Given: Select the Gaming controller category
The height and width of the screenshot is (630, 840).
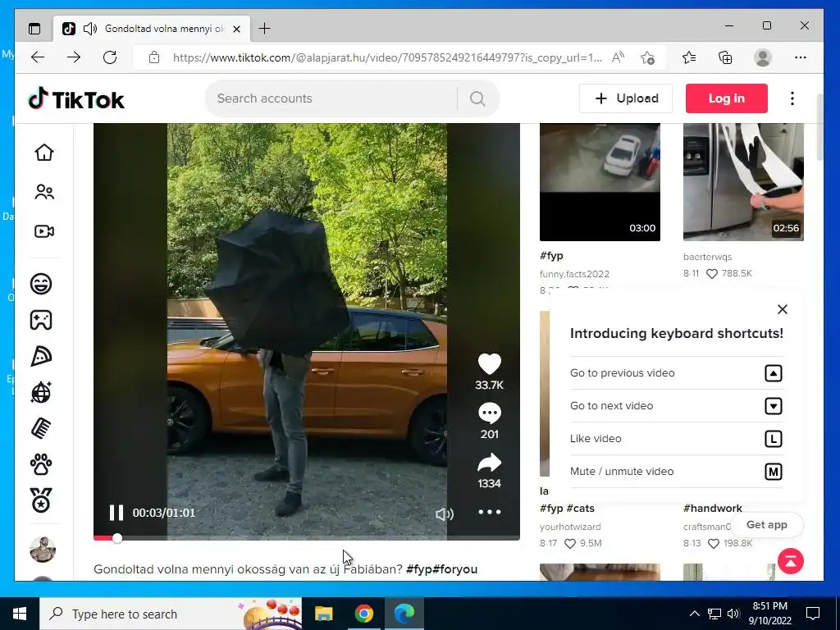Looking at the screenshot, I should [41, 320].
